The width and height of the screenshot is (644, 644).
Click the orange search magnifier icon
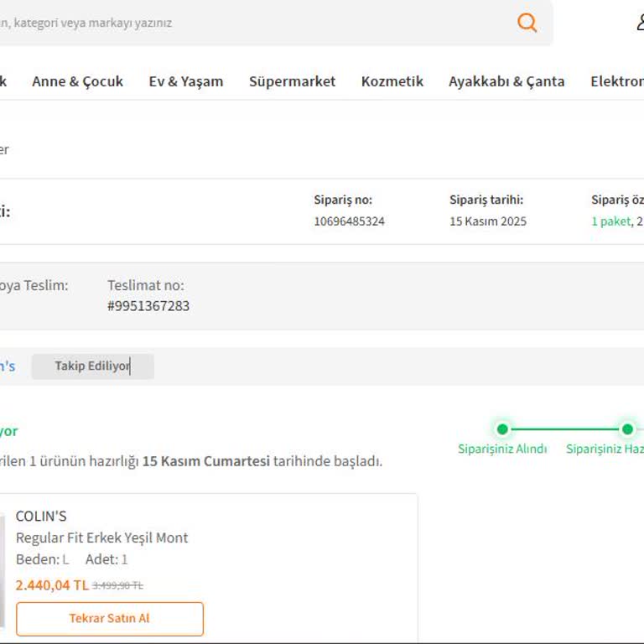click(x=527, y=23)
